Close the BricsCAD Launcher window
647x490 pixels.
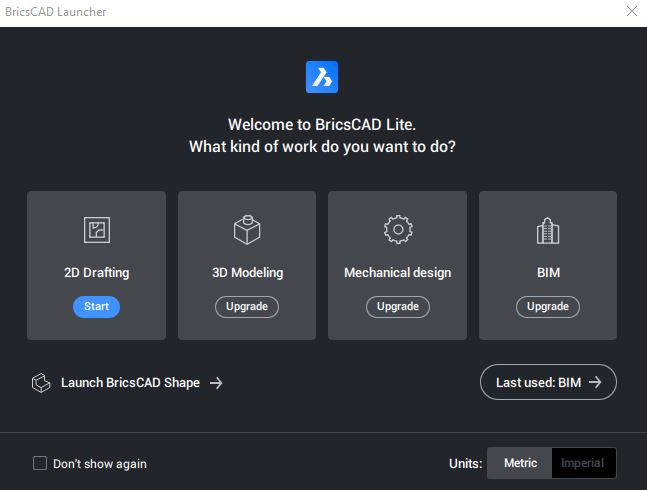click(x=632, y=11)
